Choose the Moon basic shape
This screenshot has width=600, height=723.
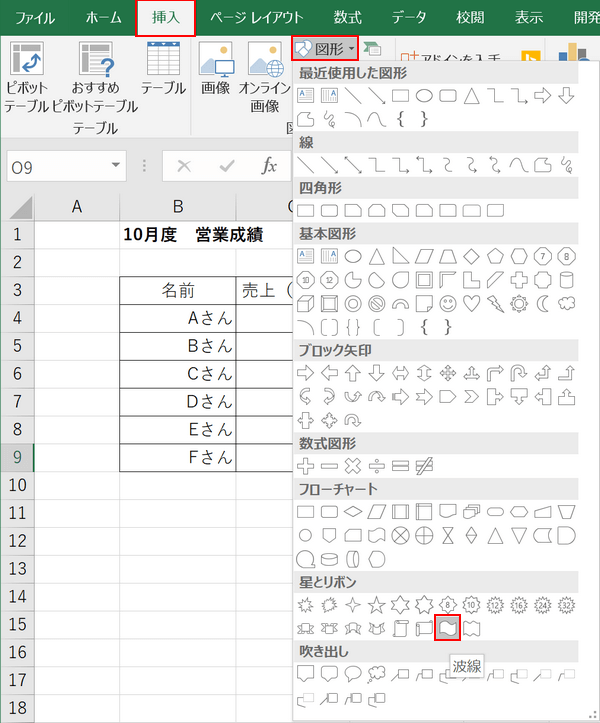[x=543, y=303]
